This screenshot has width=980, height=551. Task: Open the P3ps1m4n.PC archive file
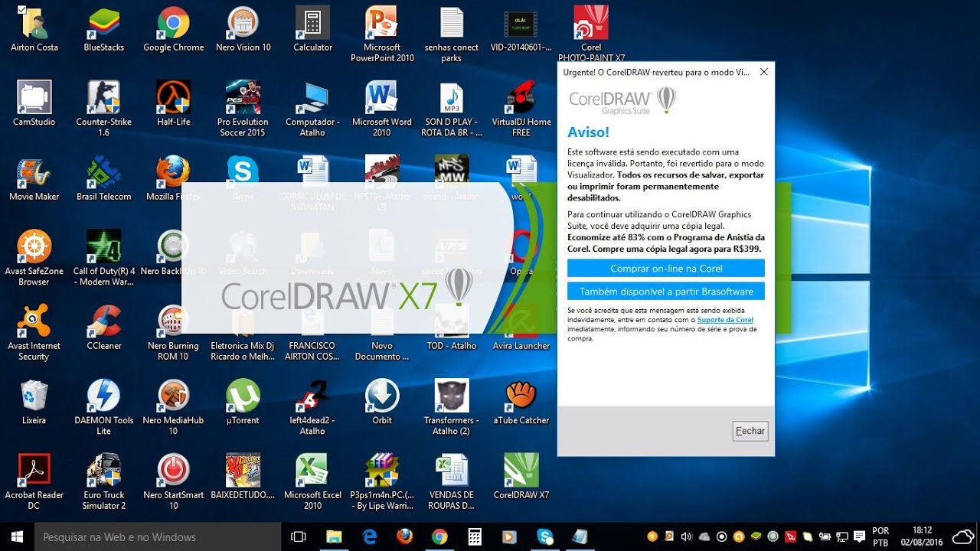click(382, 482)
